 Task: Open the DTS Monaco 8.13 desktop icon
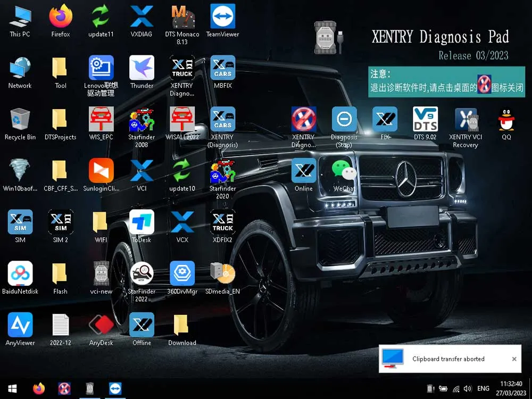tap(182, 24)
